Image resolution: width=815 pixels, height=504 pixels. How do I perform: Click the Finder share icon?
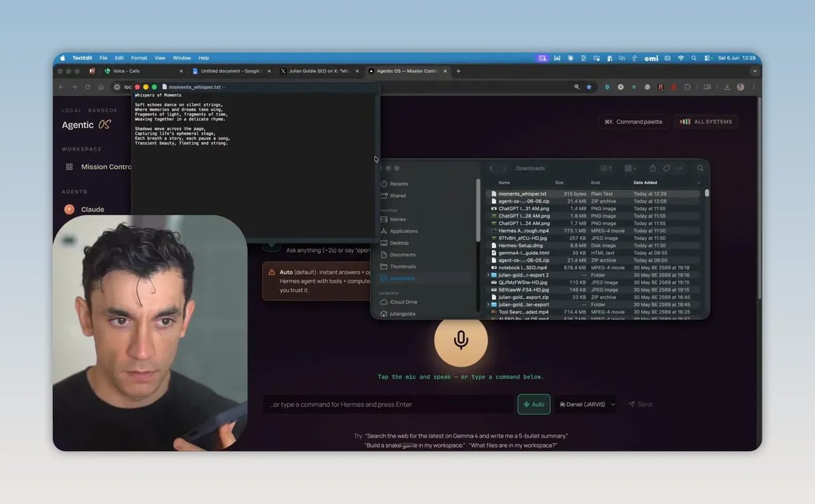pyautogui.click(x=653, y=168)
